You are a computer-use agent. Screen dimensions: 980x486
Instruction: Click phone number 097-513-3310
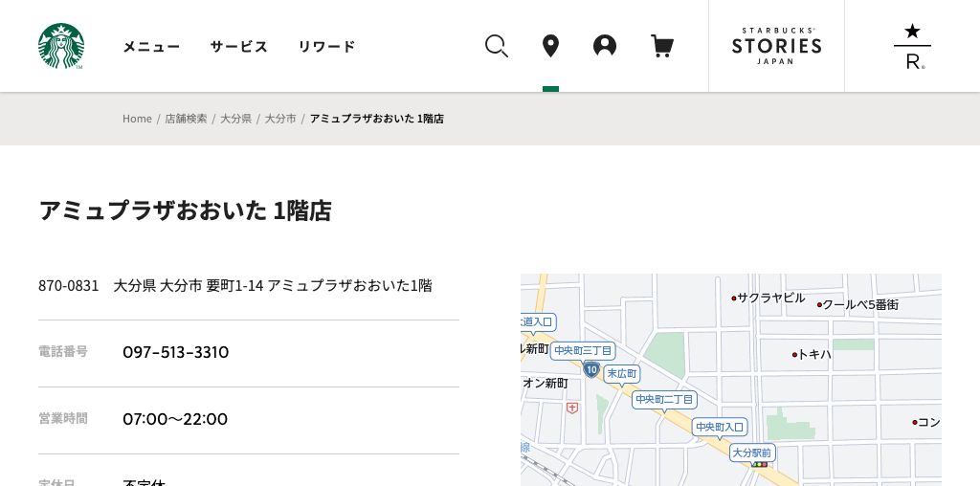pyautogui.click(x=176, y=352)
